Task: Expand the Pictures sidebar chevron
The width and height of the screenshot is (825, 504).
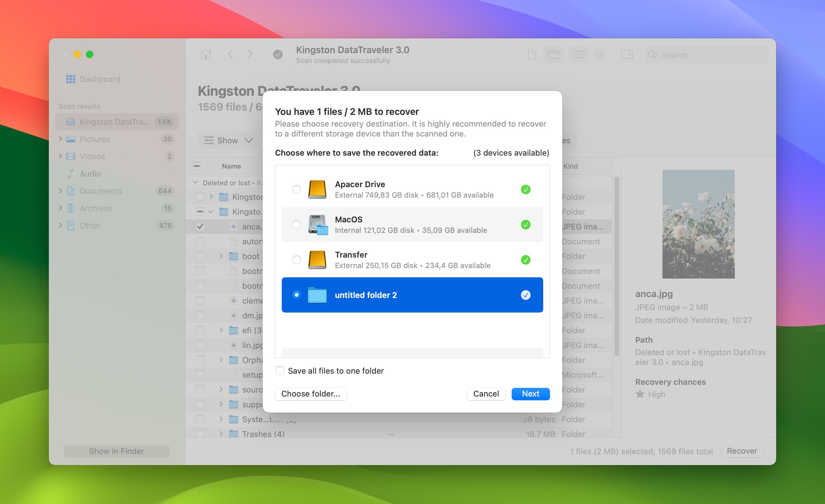Action: click(x=60, y=139)
